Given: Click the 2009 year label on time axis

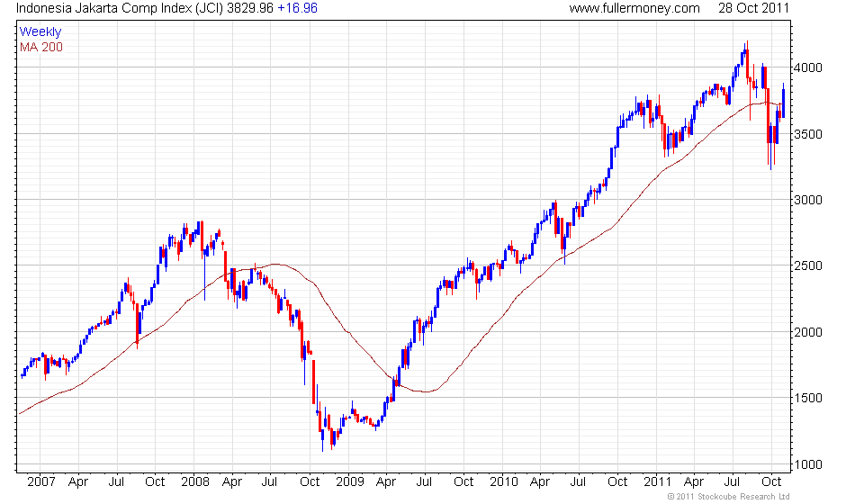Looking at the screenshot, I should coord(350,482).
